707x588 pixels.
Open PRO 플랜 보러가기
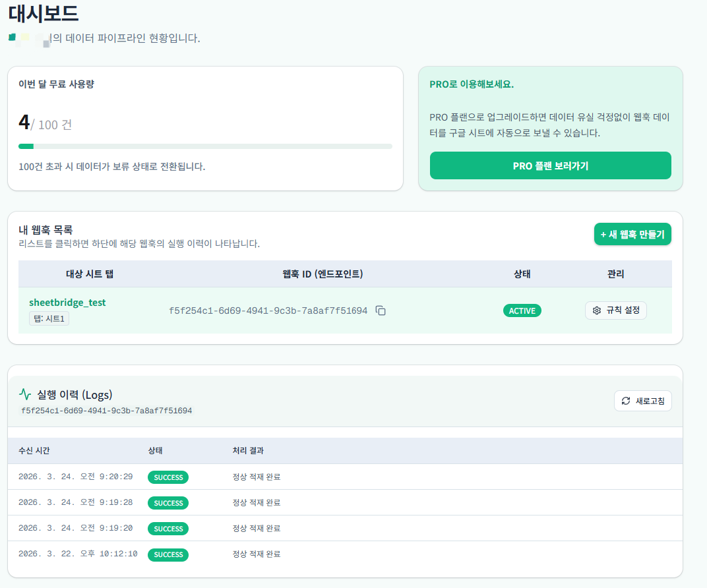[x=550, y=165]
